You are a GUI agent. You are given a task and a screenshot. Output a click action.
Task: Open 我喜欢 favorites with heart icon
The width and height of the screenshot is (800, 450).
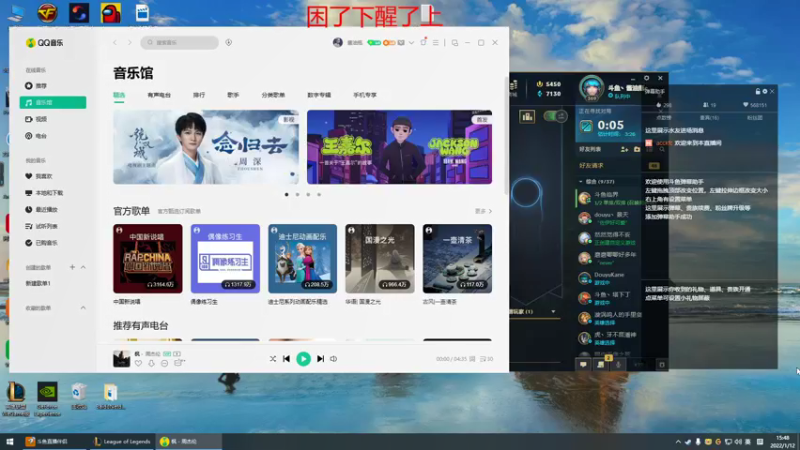39,176
